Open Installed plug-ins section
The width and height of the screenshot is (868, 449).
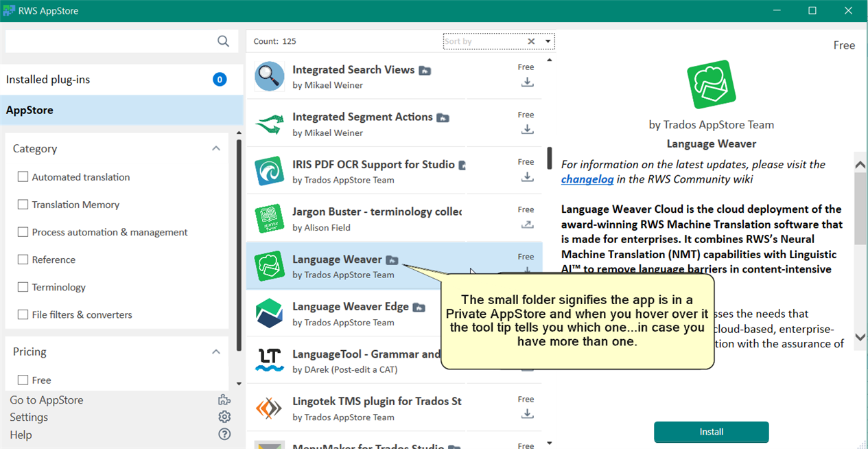(121, 80)
